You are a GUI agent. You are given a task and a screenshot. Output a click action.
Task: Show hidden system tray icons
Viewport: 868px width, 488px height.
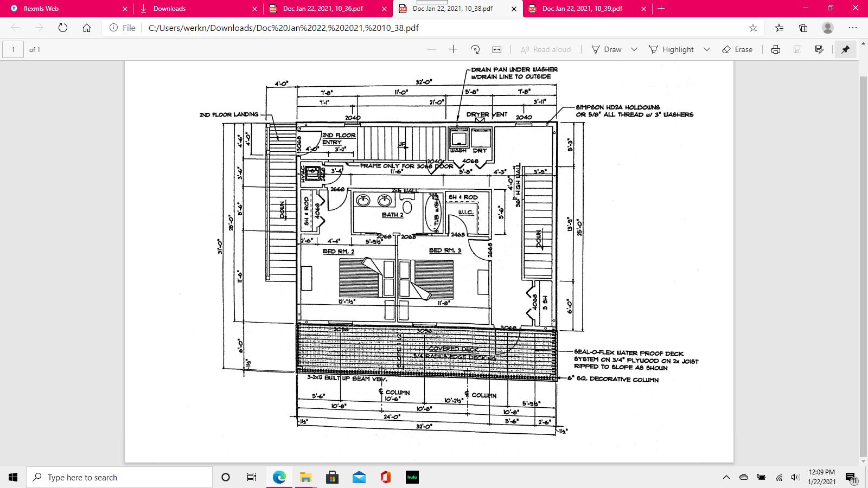726,477
